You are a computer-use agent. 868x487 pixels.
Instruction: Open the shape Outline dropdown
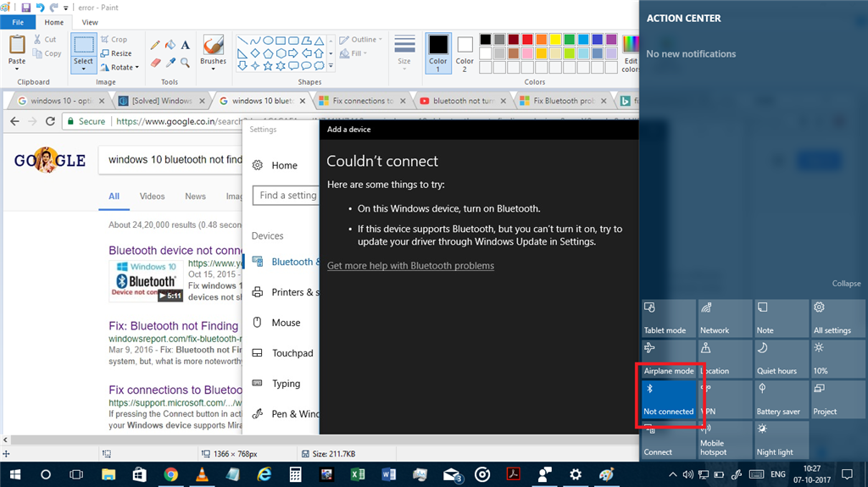[361, 39]
